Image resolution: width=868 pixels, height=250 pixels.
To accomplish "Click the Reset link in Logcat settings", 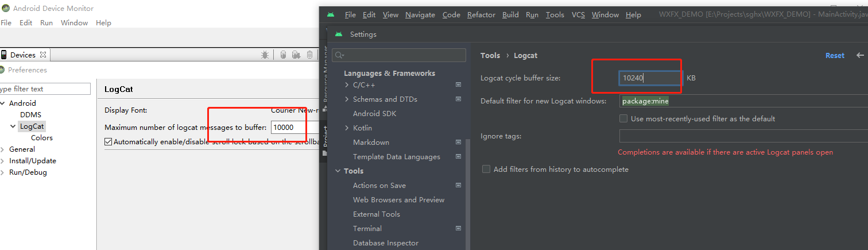I will 835,56.
